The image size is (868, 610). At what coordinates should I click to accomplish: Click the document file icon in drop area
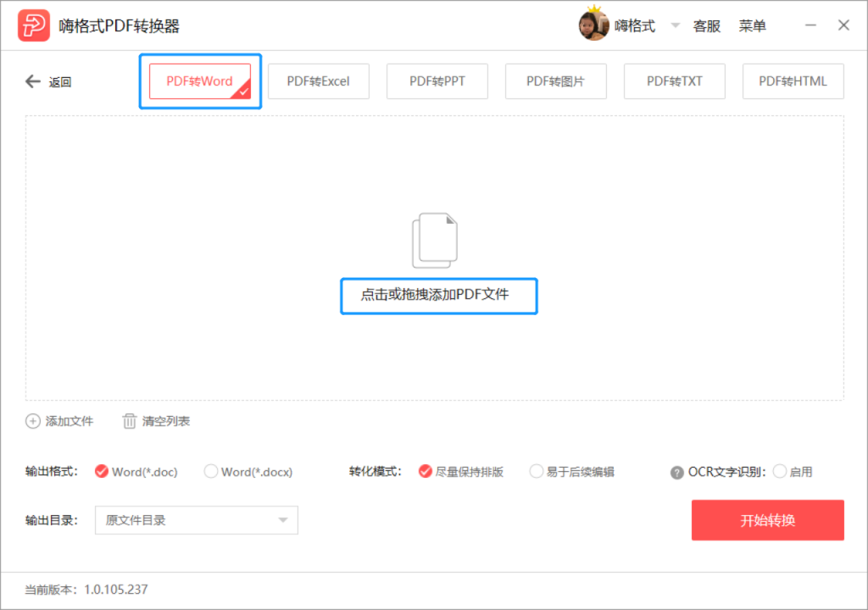point(435,241)
